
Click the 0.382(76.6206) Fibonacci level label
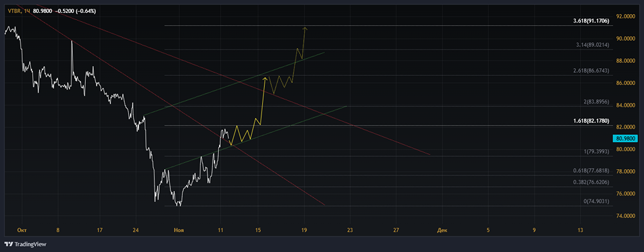tap(591, 182)
